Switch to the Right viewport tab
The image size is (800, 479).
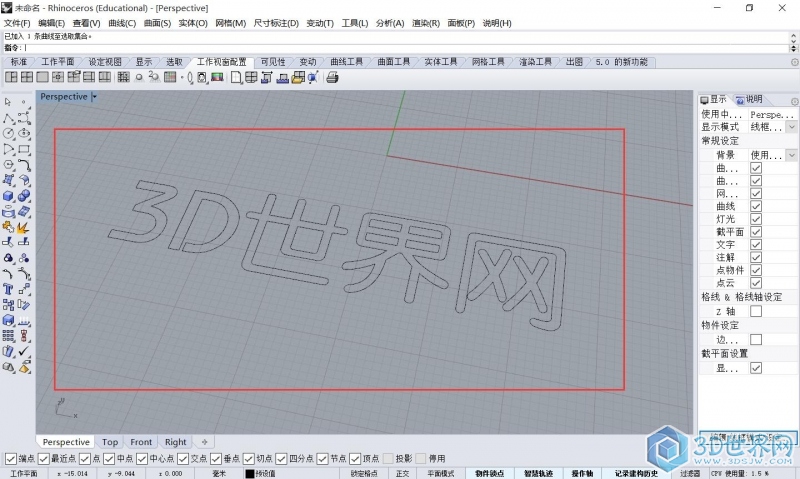(176, 442)
